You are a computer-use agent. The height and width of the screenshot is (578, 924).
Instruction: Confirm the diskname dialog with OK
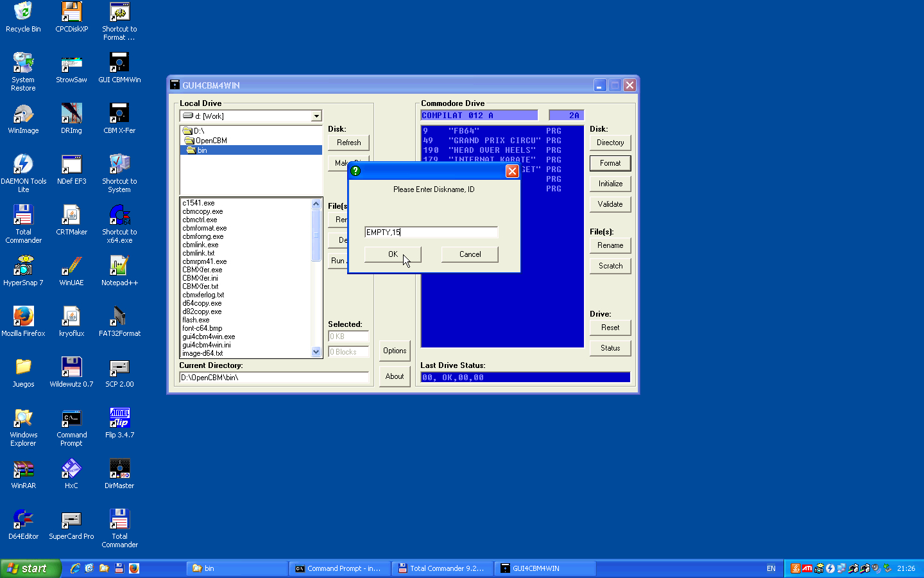[393, 254]
